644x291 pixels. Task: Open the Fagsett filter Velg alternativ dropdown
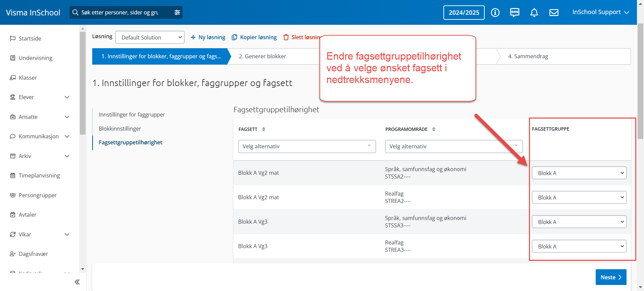point(307,146)
